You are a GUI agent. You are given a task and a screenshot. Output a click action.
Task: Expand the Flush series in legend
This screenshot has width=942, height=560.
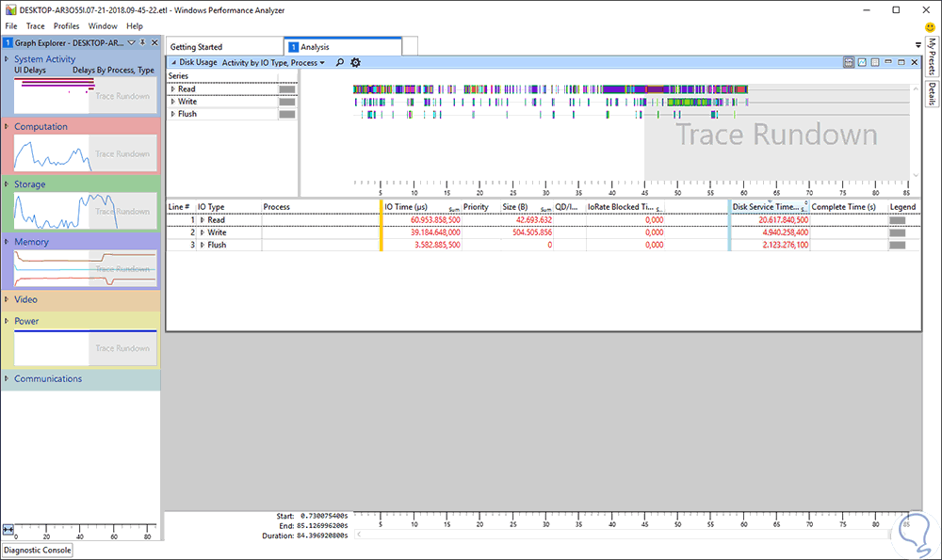[173, 114]
